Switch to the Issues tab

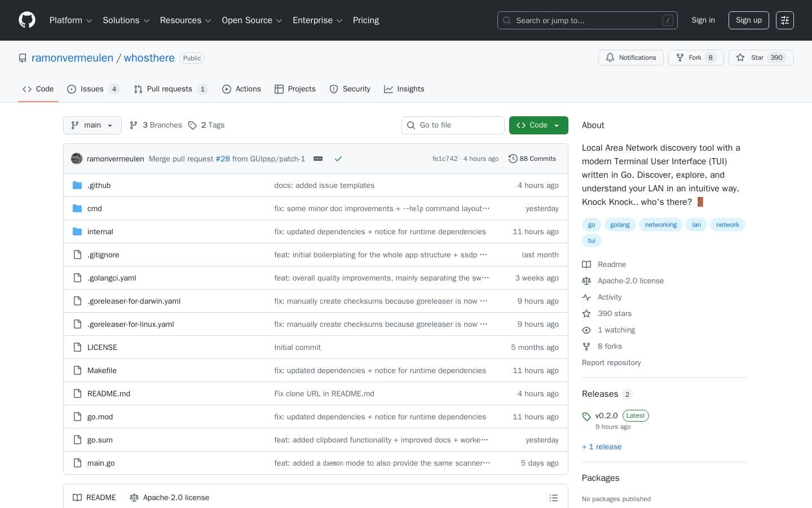92,89
